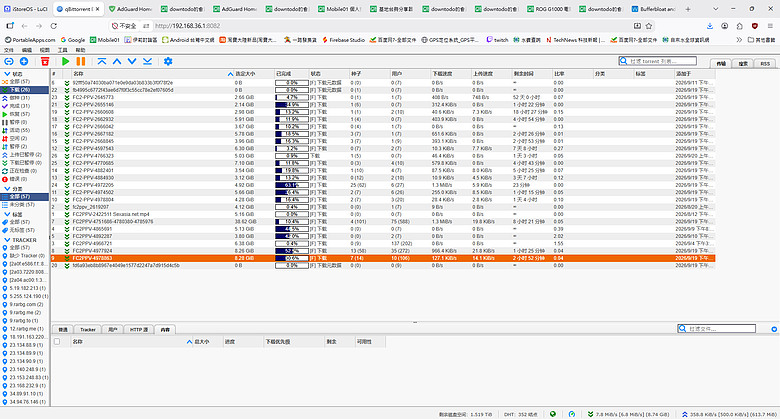The width and height of the screenshot is (780, 419).
Task: Collapse the 状态 sidebar section
Action: pyautogui.click(x=7, y=74)
